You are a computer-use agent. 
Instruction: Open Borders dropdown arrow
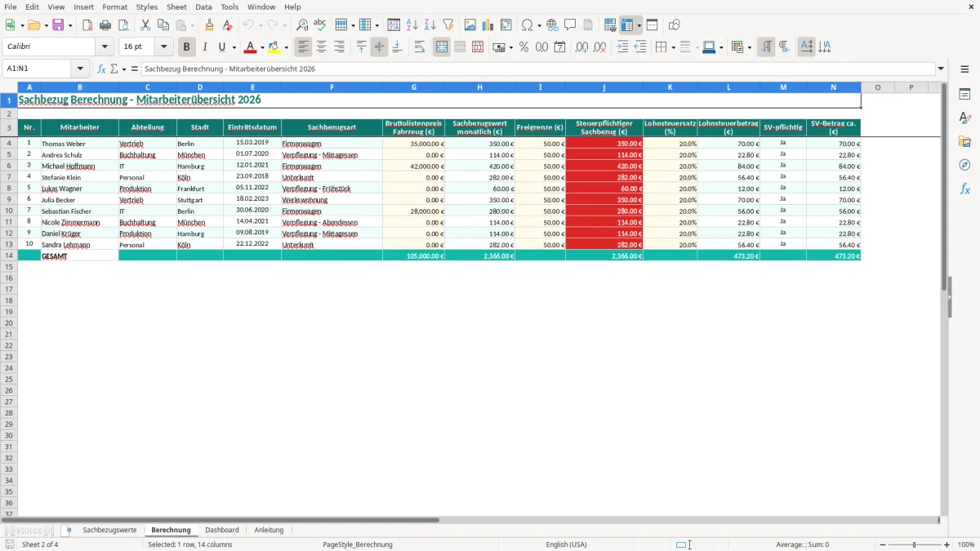click(x=672, y=47)
